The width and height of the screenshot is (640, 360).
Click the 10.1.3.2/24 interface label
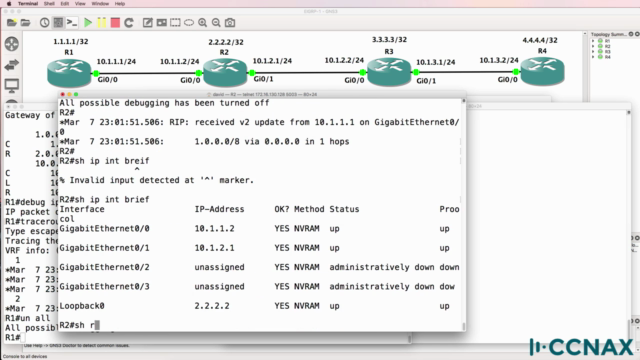click(499, 60)
